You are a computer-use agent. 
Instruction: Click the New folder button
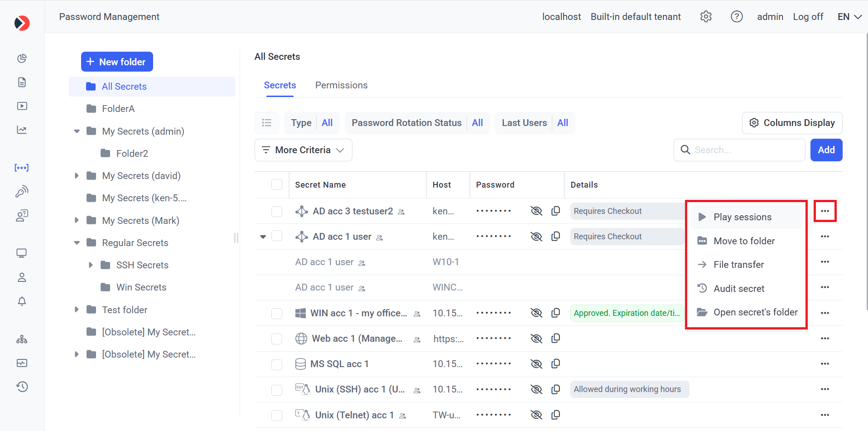(x=117, y=62)
